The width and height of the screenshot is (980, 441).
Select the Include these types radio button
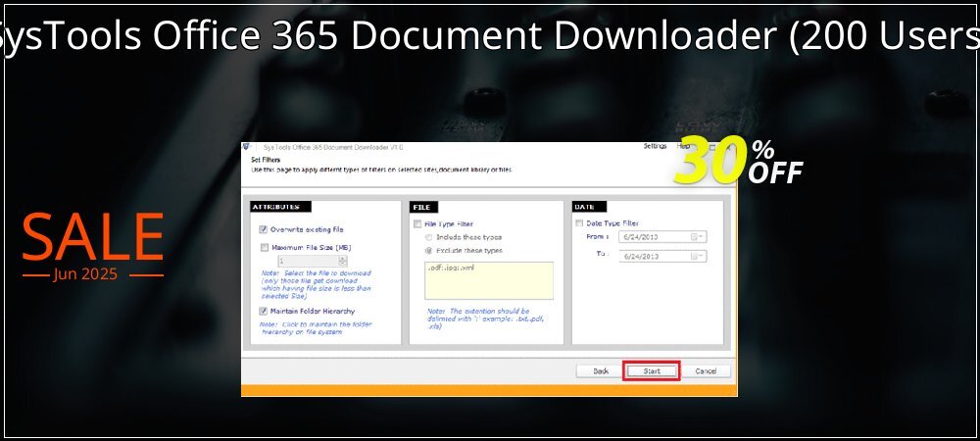[x=429, y=237]
